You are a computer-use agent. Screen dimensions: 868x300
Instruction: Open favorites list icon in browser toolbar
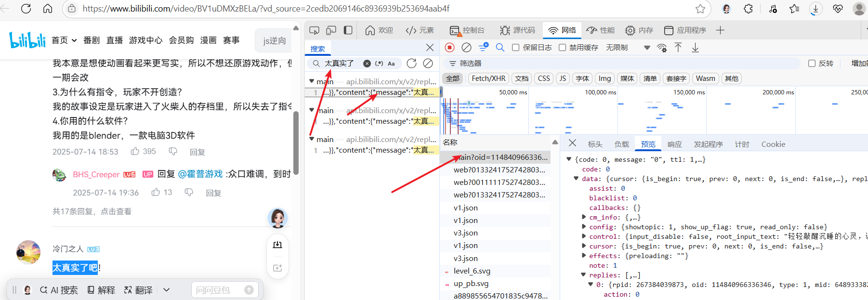pyautogui.click(x=794, y=9)
